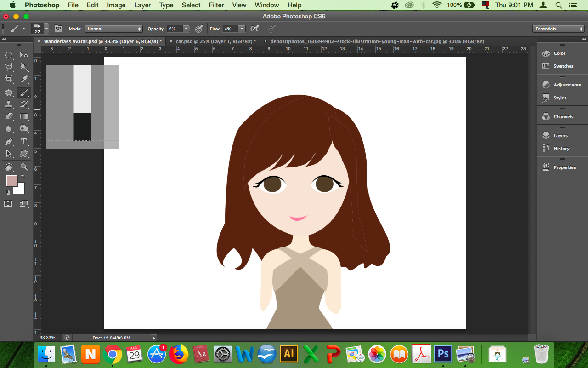Open the Swatches panel
588x368 pixels.
562,66
